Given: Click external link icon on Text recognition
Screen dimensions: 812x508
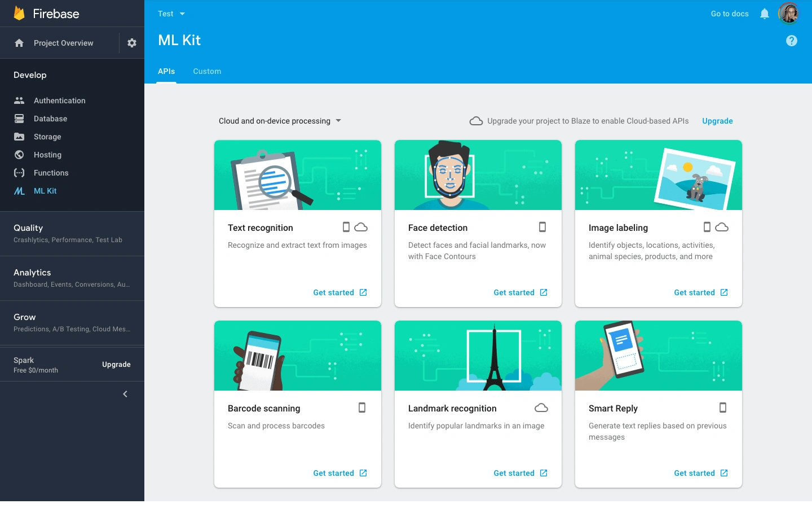Looking at the screenshot, I should 363,292.
